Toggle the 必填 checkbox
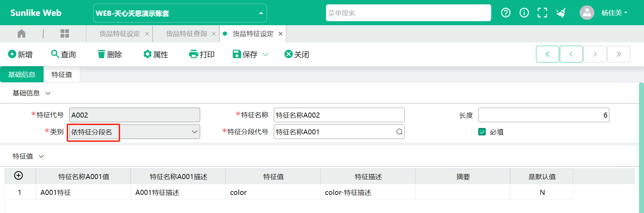 [482, 132]
